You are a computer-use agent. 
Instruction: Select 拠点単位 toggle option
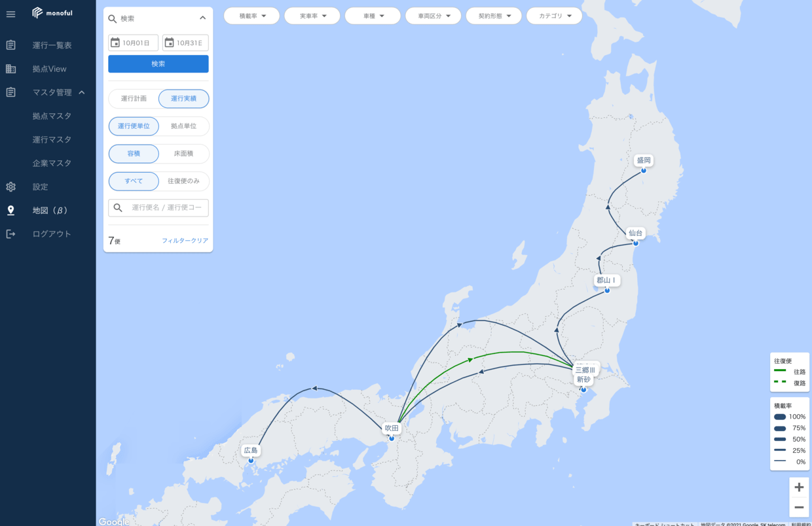[183, 126]
